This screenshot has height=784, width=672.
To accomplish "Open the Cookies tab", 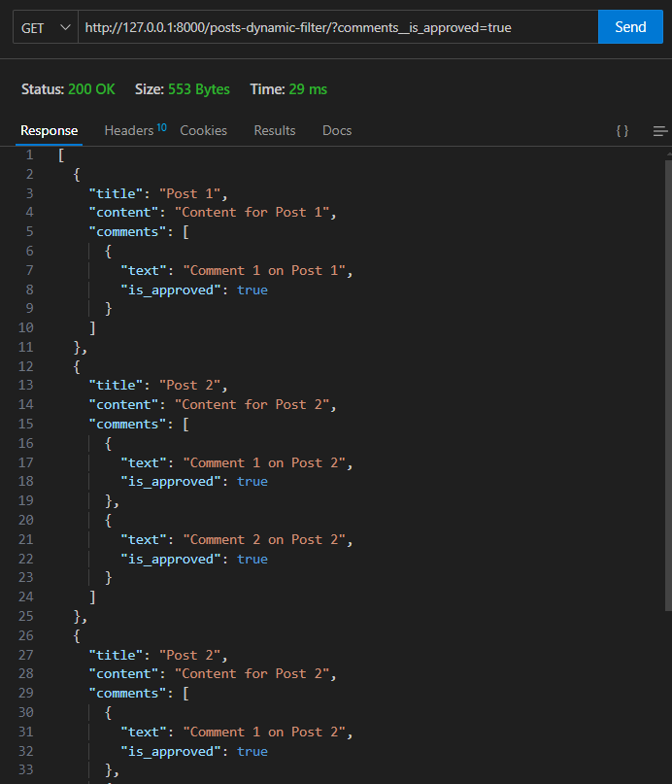I will 203,130.
